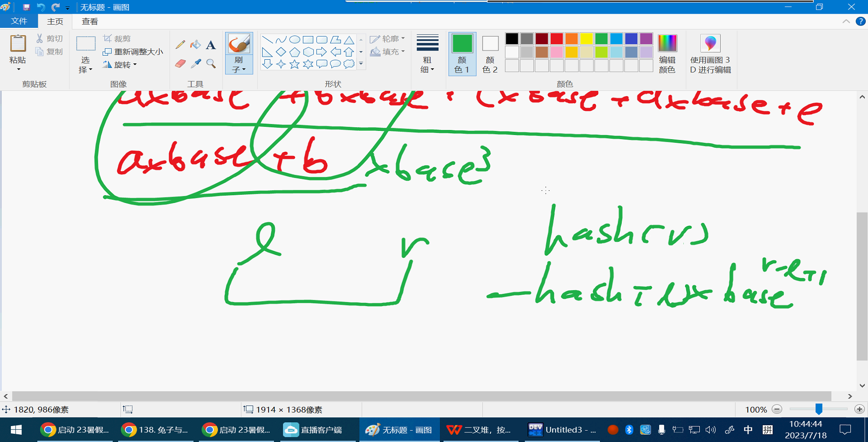Viewport: 868px width, 442px height.
Task: Open Edit colors (编辑颜色) dialog
Action: 667,54
